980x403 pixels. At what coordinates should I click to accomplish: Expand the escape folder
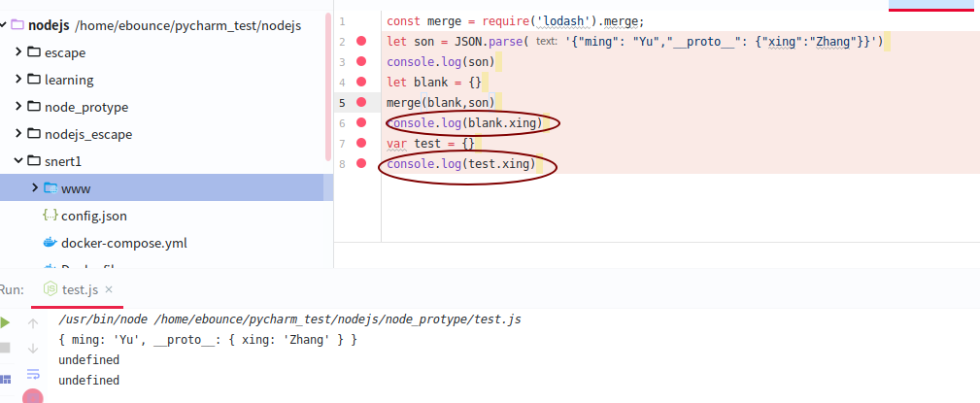pyautogui.click(x=19, y=51)
